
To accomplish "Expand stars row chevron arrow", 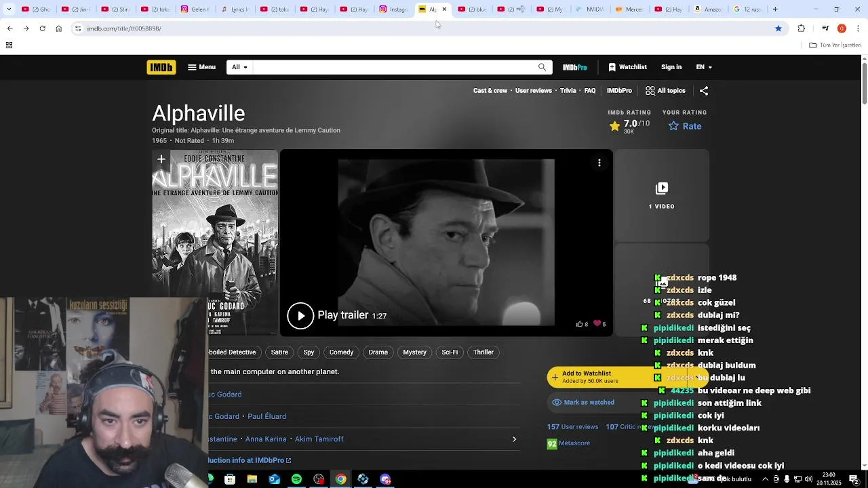I will tap(514, 439).
